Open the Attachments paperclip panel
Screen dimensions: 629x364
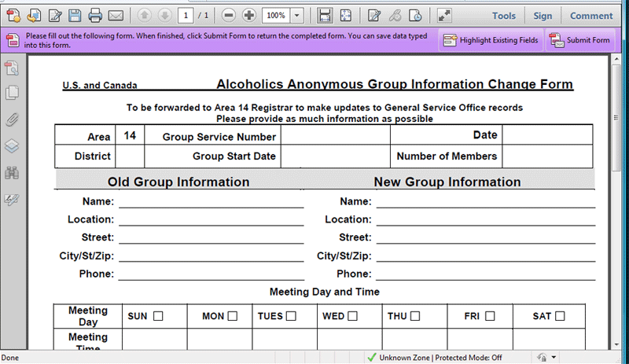[12, 119]
